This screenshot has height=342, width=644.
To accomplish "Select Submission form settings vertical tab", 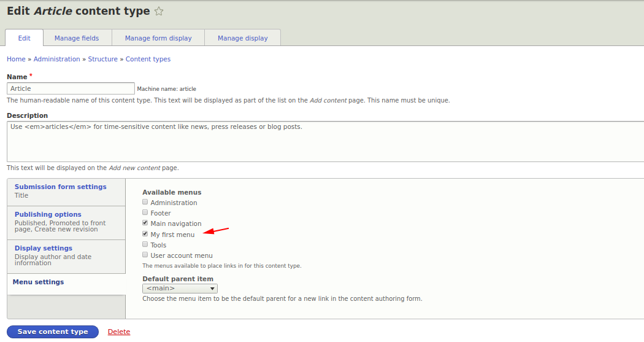I will click(x=66, y=192).
